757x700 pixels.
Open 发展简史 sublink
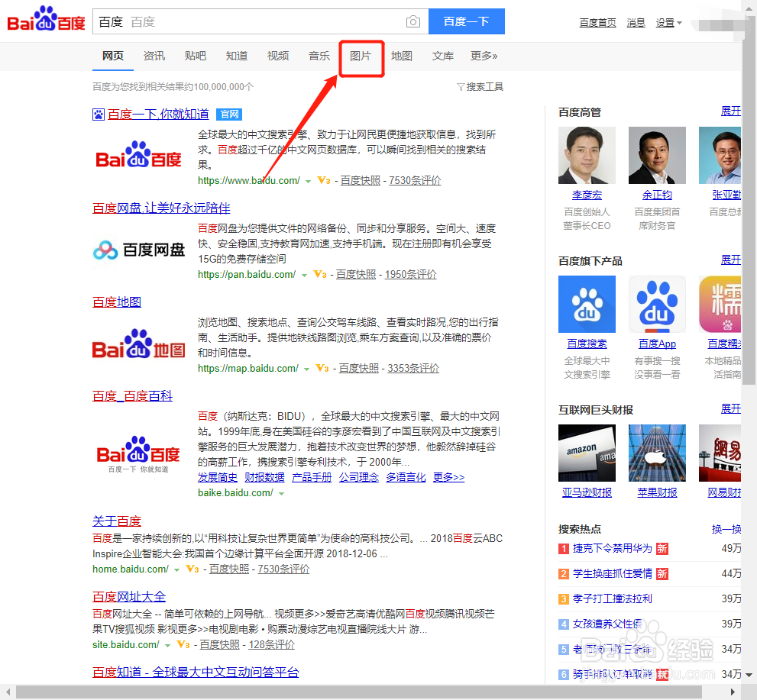click(x=217, y=477)
